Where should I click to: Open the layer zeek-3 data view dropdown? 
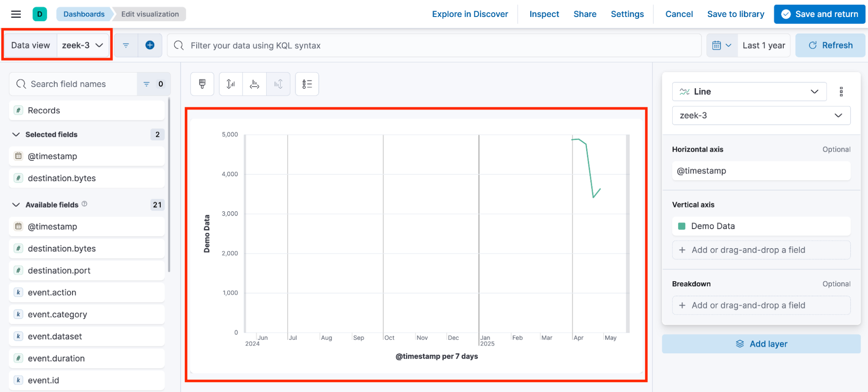tap(761, 116)
